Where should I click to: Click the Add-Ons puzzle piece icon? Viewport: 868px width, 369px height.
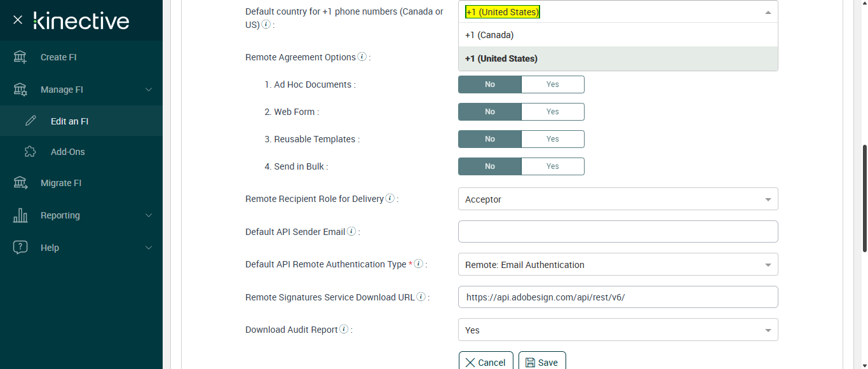pyautogui.click(x=31, y=152)
